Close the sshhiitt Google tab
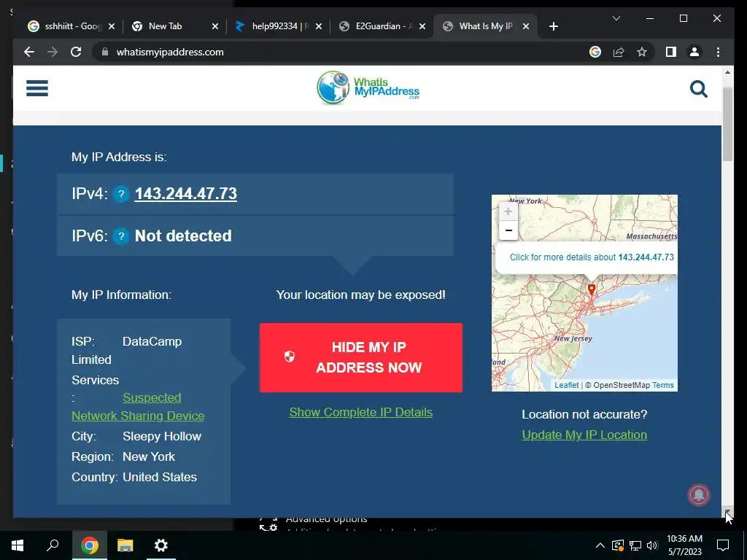This screenshot has height=560, width=747. pos(112,26)
